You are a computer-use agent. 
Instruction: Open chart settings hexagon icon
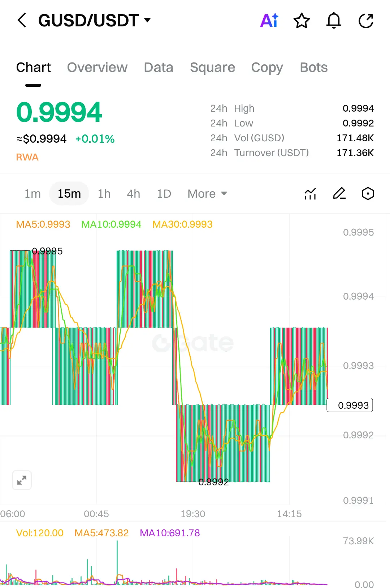(368, 194)
